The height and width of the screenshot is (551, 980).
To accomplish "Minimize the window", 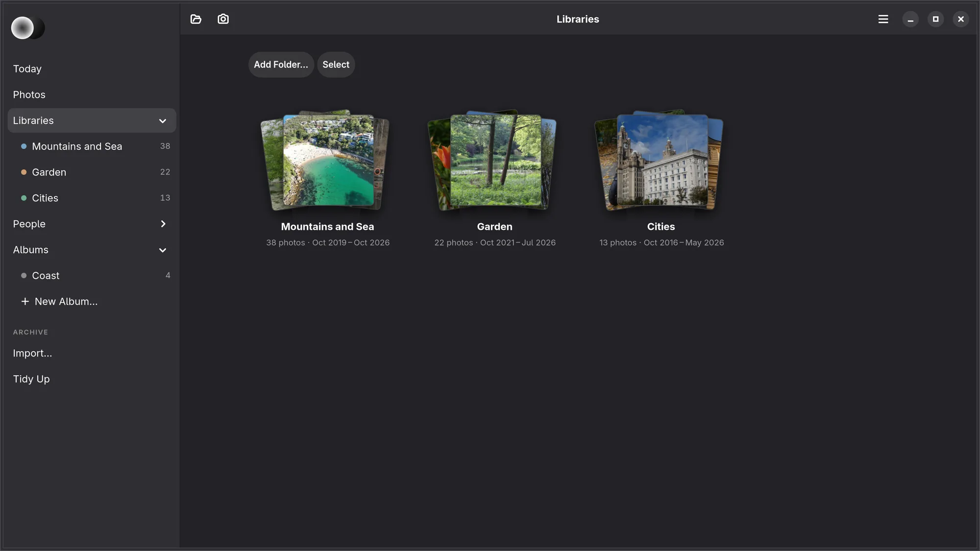I will 910,19.
